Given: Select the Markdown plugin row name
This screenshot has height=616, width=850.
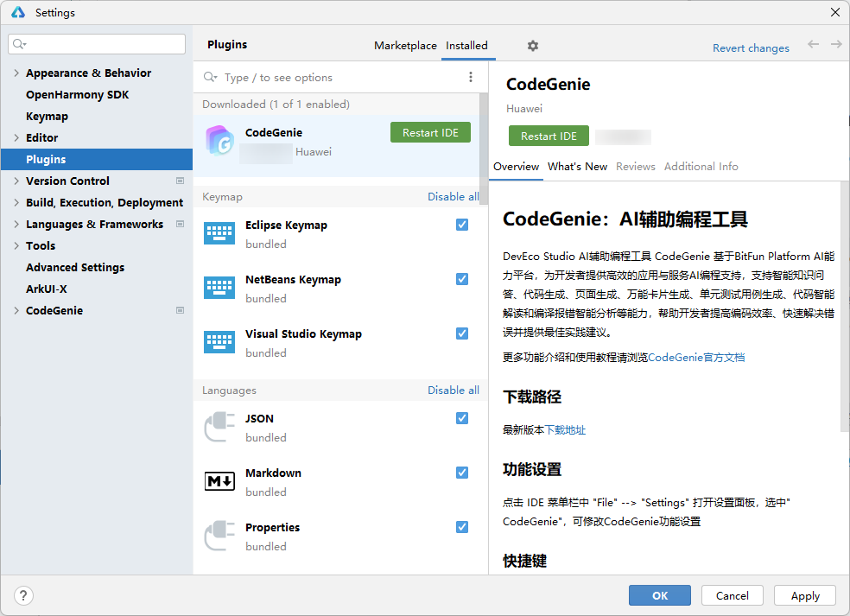Looking at the screenshot, I should (273, 473).
